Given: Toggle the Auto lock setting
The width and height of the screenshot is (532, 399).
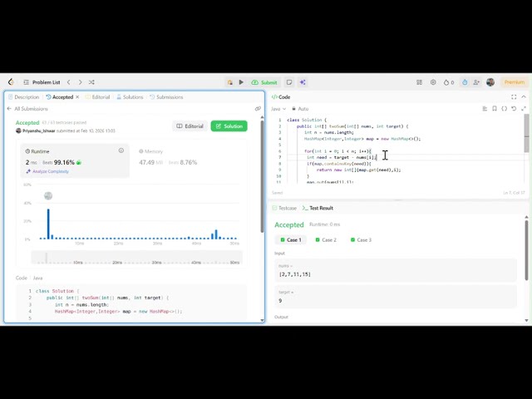Looking at the screenshot, I should coord(300,109).
